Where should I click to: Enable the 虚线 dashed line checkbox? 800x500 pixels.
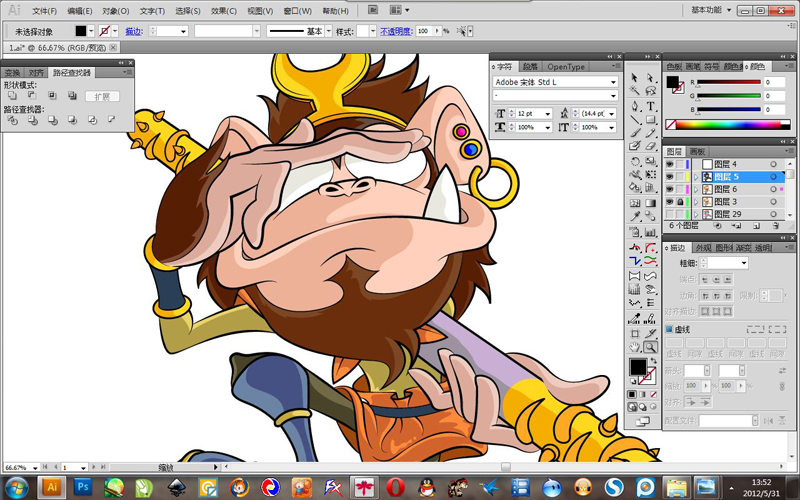(x=669, y=330)
